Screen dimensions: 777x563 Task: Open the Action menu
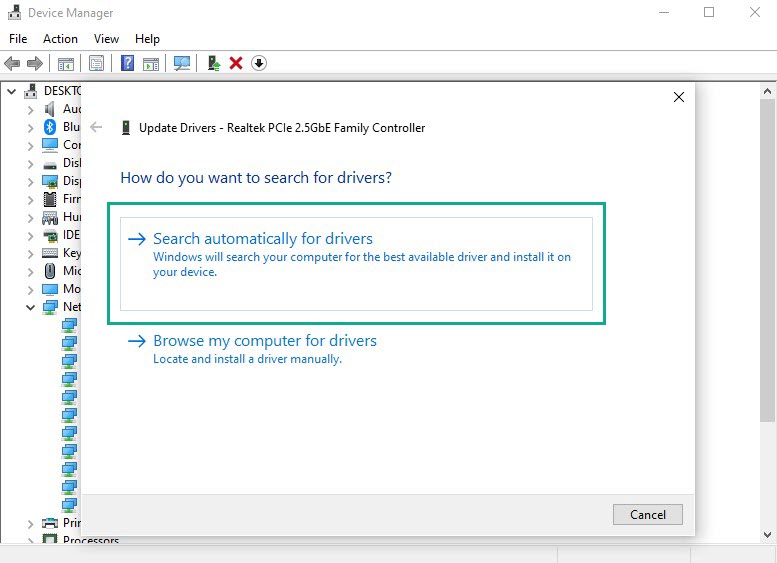point(60,39)
